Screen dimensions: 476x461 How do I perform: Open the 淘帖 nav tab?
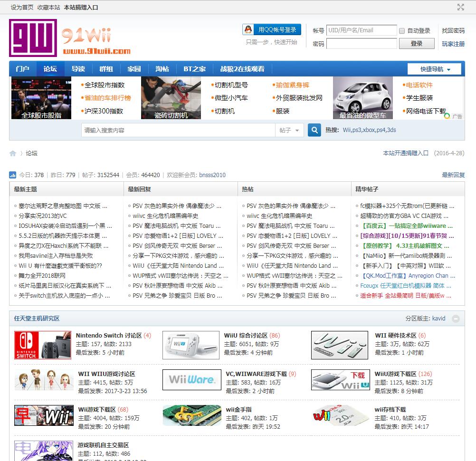(162, 69)
